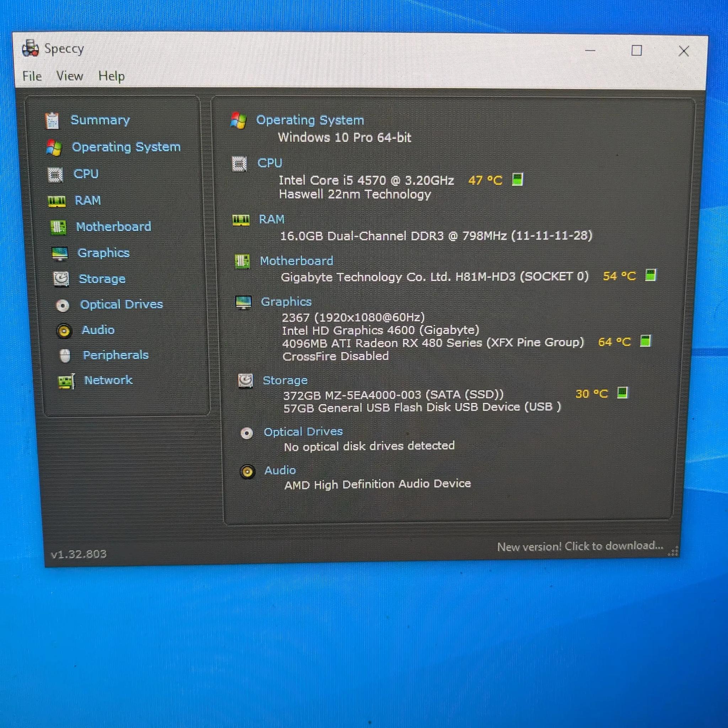Click the GPU temperature indicator next to 64 °C
This screenshot has height=728, width=728.
click(x=646, y=341)
